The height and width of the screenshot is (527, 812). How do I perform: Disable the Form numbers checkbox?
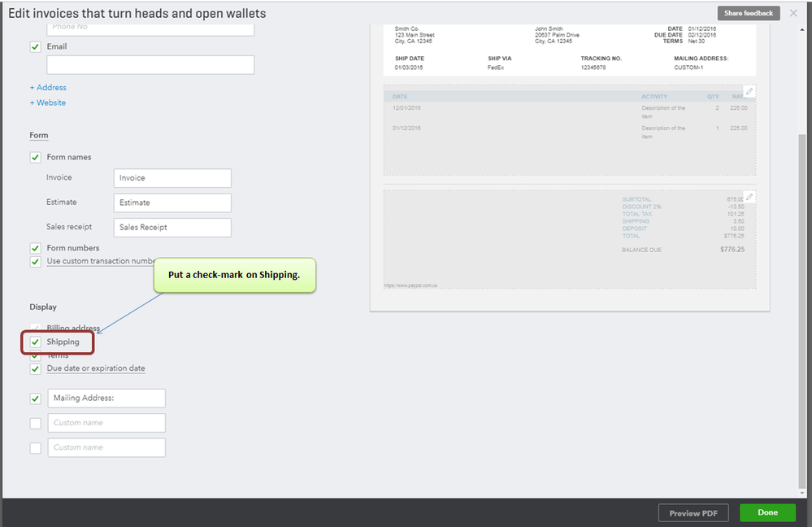pyautogui.click(x=35, y=247)
